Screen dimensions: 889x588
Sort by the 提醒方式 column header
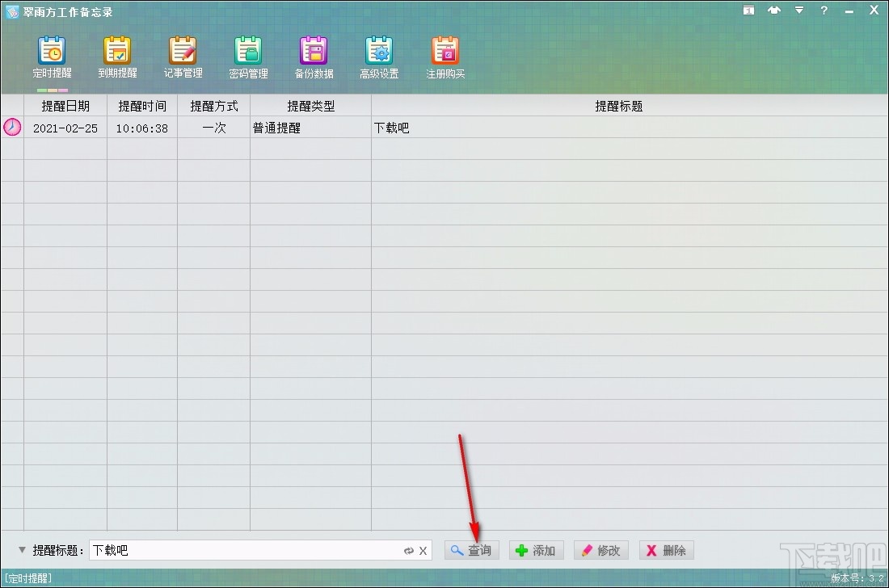pos(213,106)
